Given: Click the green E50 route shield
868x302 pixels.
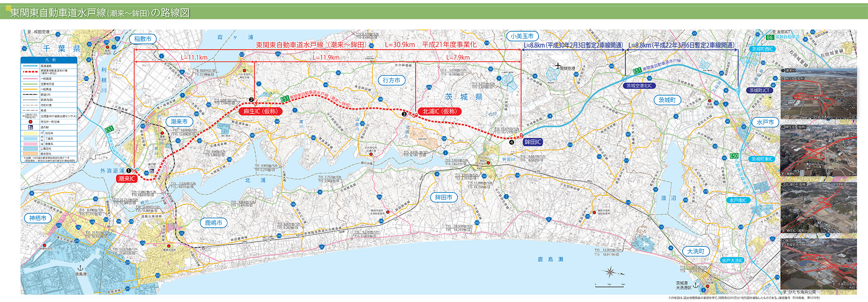Looking at the screenshot, I should tap(734, 156).
